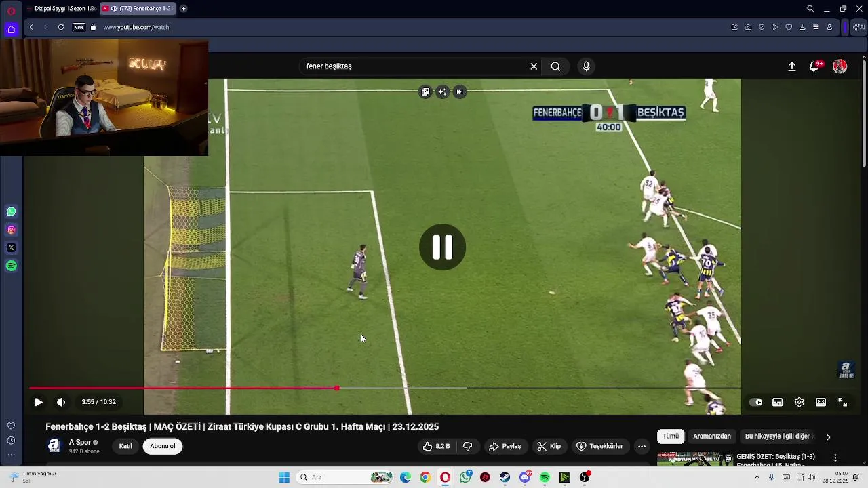The height and width of the screenshot is (488, 868).
Task: Open the Opera sidebar heart bookmarks icon
Action: point(11,426)
